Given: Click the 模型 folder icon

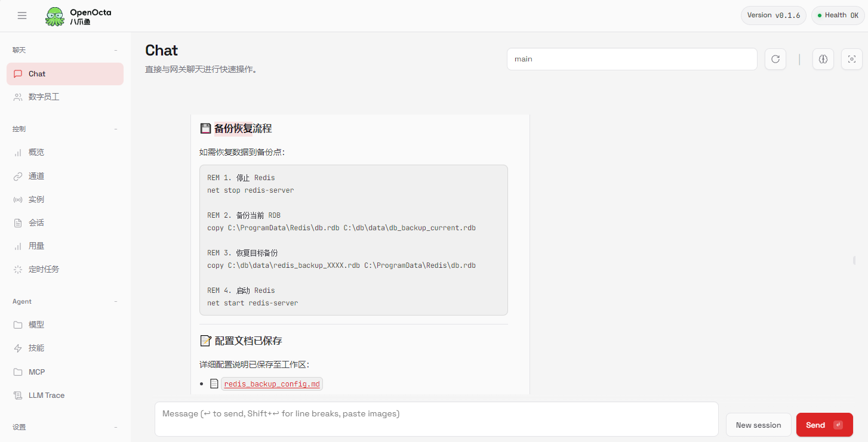Looking at the screenshot, I should tap(18, 325).
